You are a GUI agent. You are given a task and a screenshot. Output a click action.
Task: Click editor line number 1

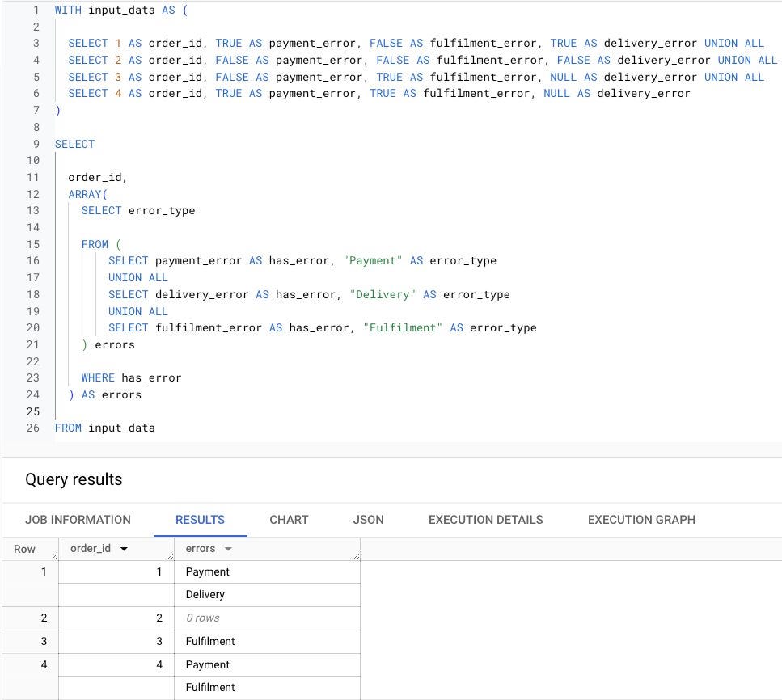pos(36,10)
